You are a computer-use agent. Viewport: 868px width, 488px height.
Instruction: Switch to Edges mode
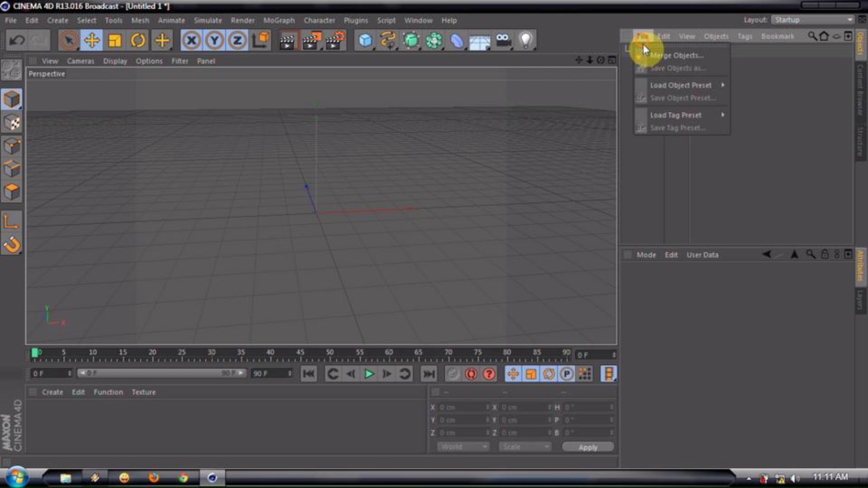(x=12, y=169)
